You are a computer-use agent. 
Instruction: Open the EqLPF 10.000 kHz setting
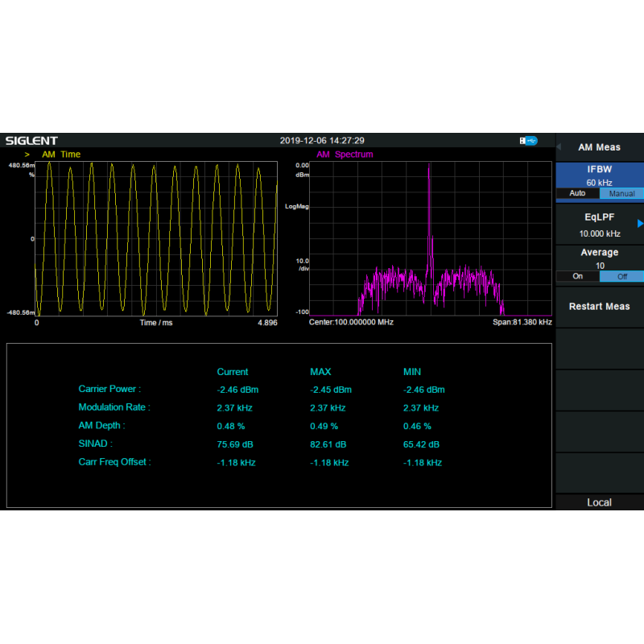point(600,233)
